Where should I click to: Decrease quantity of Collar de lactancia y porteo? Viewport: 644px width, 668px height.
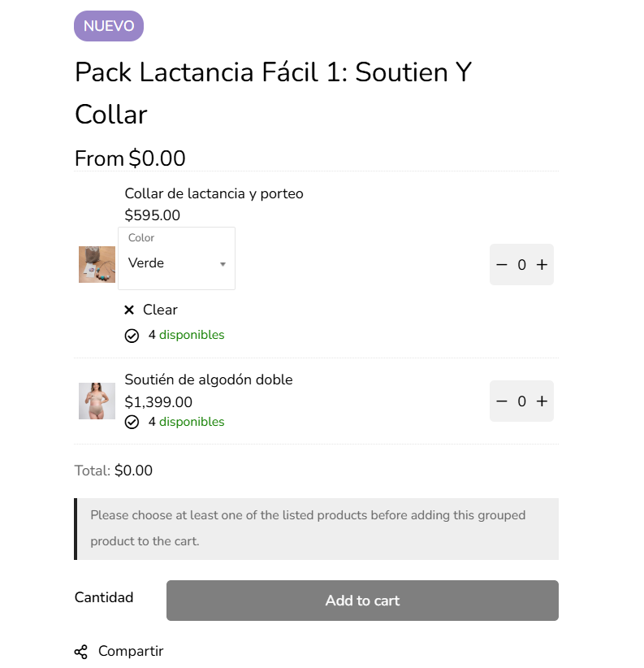(501, 265)
